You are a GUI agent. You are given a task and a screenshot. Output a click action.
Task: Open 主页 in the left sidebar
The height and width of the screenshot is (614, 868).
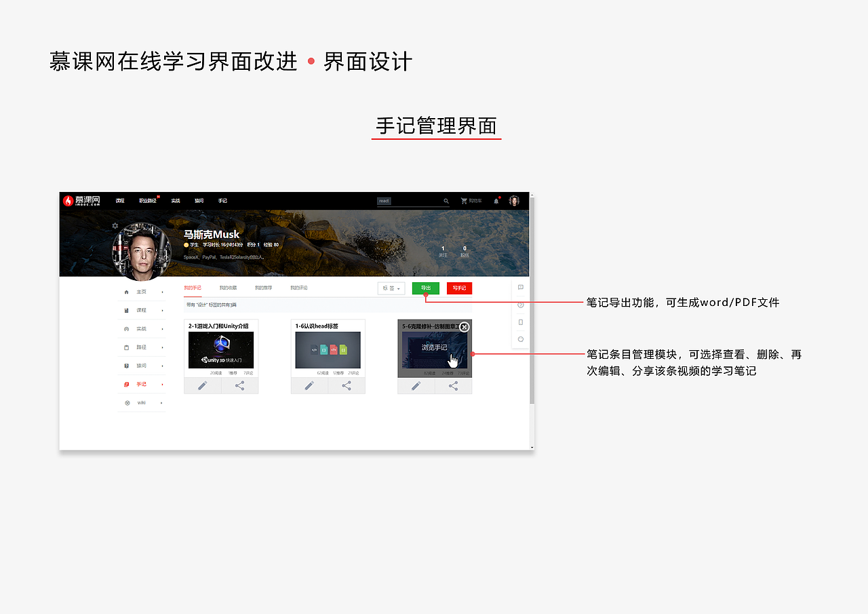click(x=141, y=292)
